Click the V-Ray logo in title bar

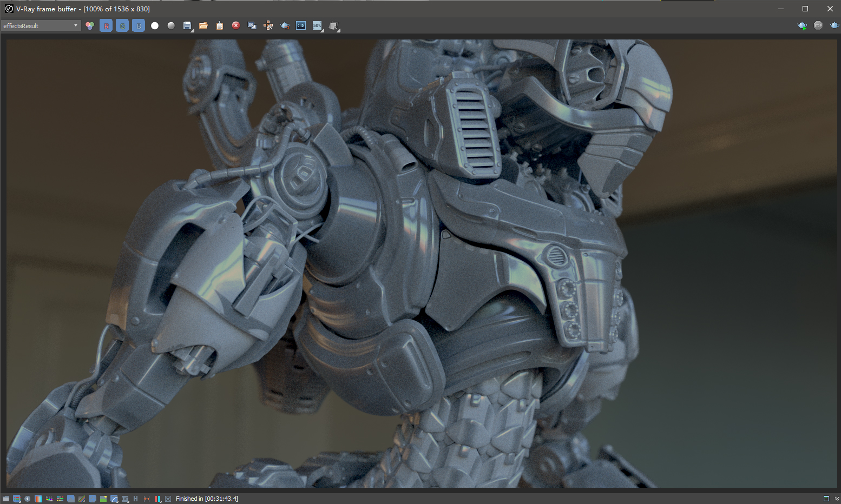click(x=9, y=9)
